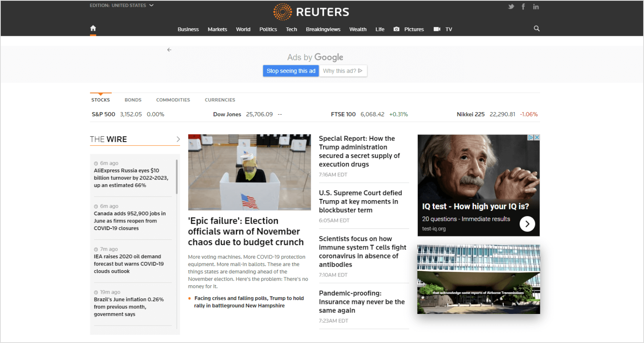Expand The Wire section chevron
The image size is (644, 343).
point(178,139)
